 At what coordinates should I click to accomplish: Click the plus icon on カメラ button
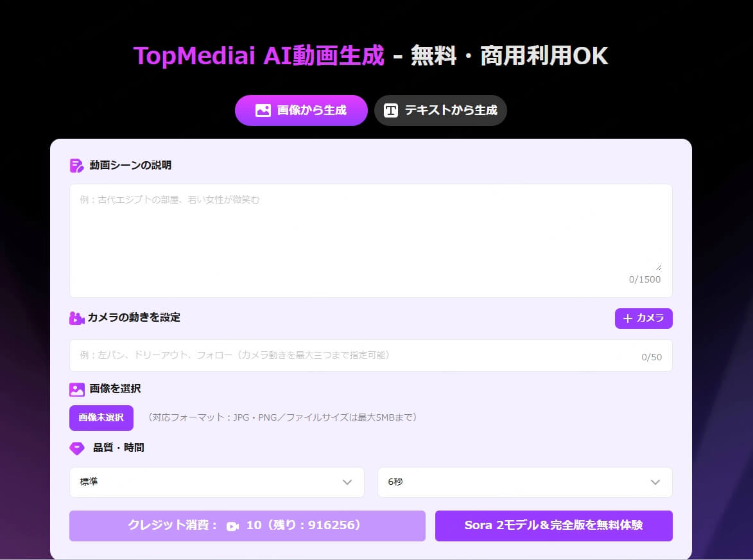click(x=628, y=319)
